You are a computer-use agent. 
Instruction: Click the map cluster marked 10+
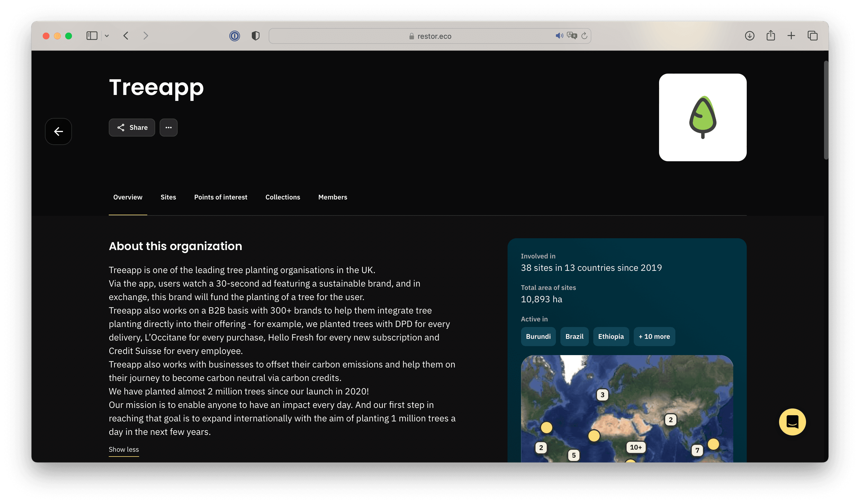point(636,447)
